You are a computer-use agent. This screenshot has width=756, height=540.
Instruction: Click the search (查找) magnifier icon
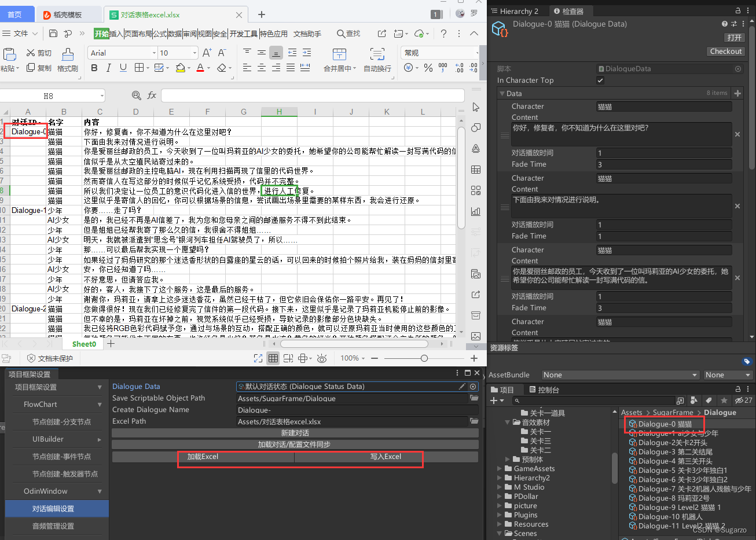tap(341, 34)
